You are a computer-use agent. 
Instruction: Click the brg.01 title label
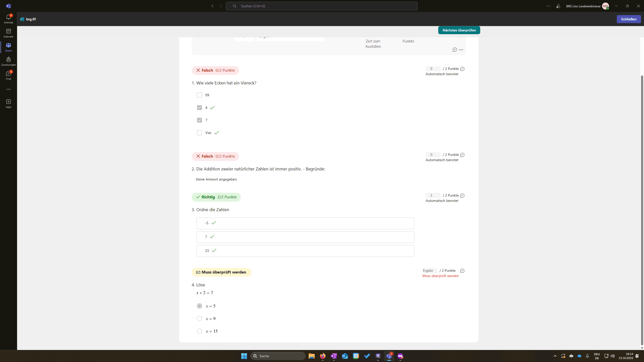coord(31,19)
